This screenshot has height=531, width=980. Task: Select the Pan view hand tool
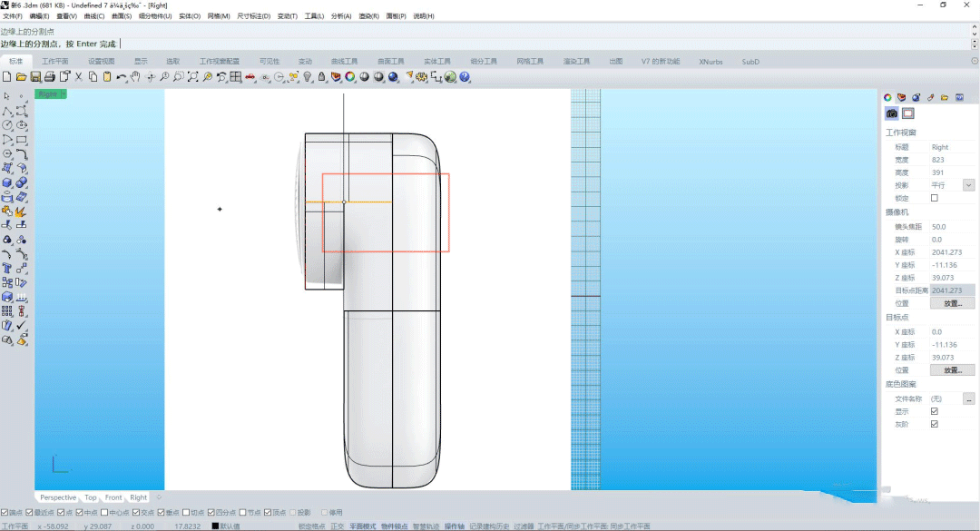click(x=135, y=77)
